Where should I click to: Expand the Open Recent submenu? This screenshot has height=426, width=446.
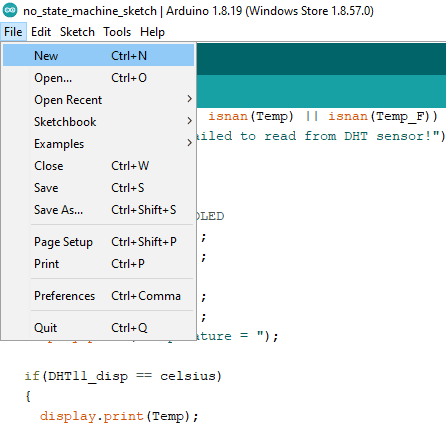point(98,100)
